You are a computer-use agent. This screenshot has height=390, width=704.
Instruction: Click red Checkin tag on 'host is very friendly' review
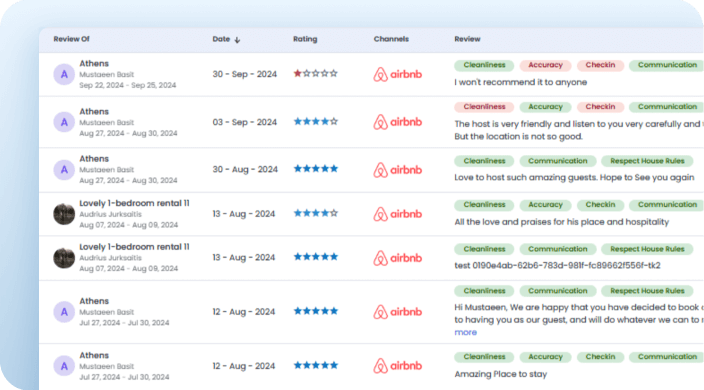(x=600, y=107)
